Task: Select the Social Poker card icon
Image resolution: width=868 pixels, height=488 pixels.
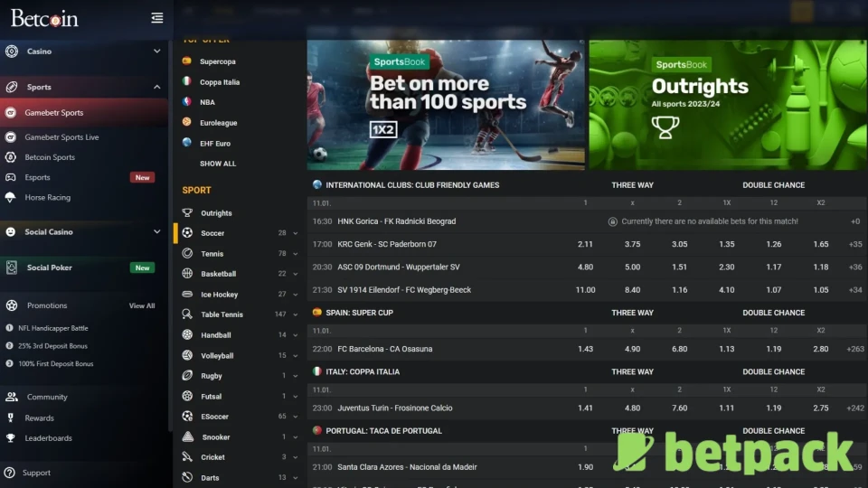Action: pyautogui.click(x=12, y=267)
